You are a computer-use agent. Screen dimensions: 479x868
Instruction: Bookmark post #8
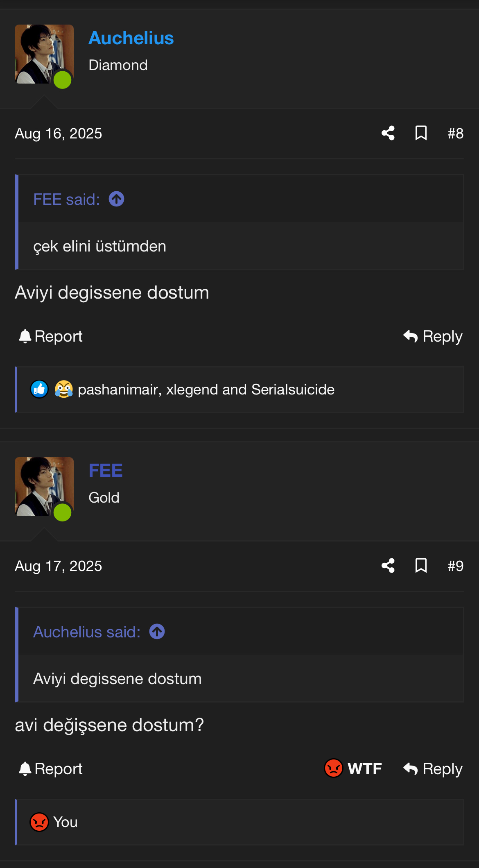click(421, 133)
